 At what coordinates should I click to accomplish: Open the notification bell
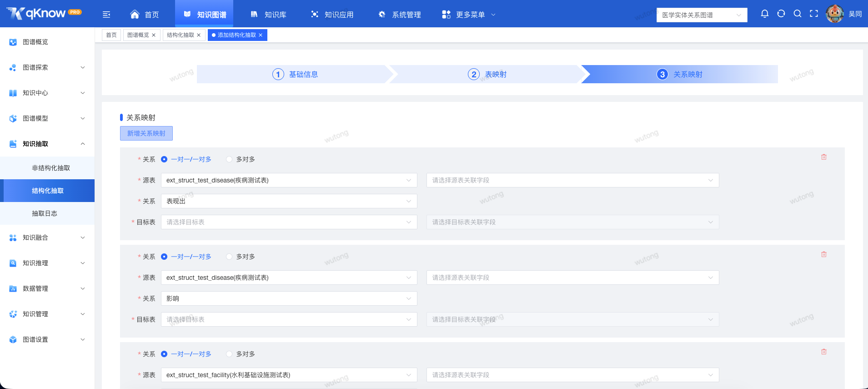click(x=765, y=14)
